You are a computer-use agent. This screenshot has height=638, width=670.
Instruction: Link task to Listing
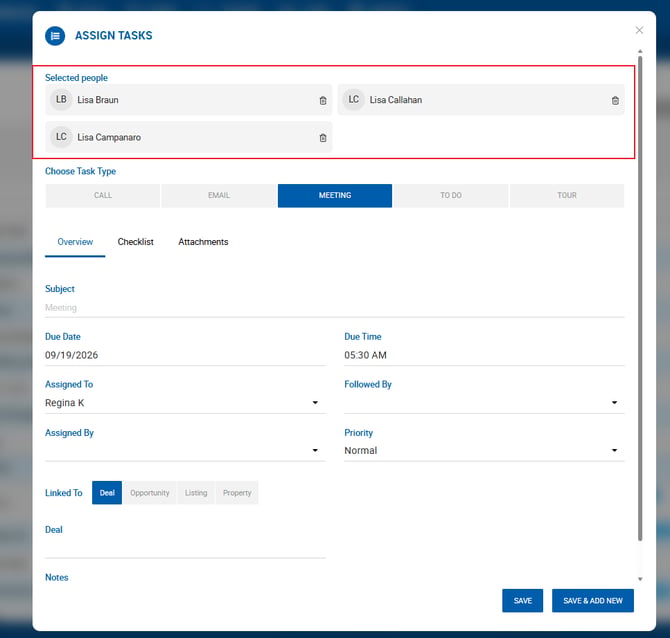tap(196, 493)
